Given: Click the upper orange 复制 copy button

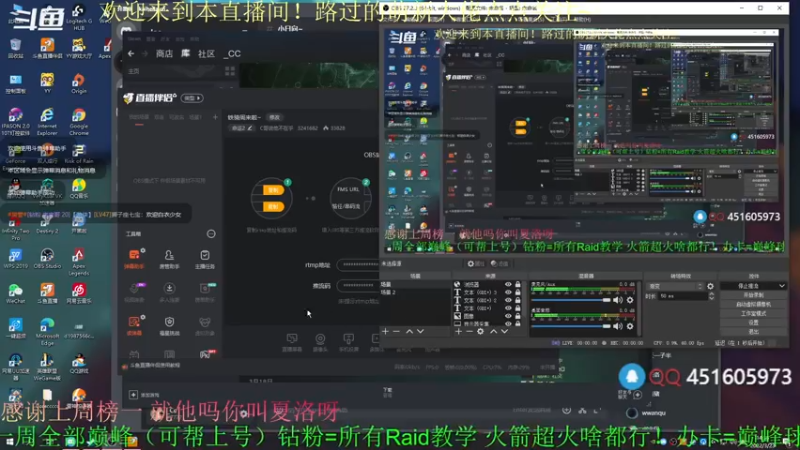Looking at the screenshot, I should coord(273,190).
